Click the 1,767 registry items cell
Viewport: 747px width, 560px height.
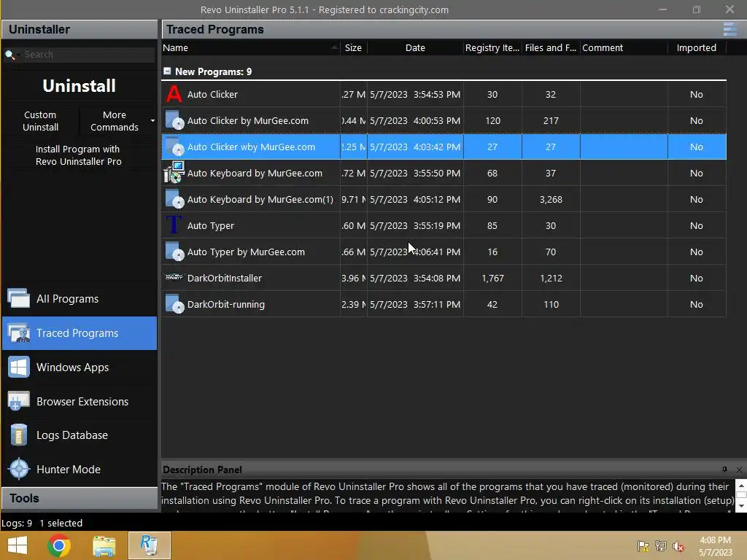(x=492, y=278)
